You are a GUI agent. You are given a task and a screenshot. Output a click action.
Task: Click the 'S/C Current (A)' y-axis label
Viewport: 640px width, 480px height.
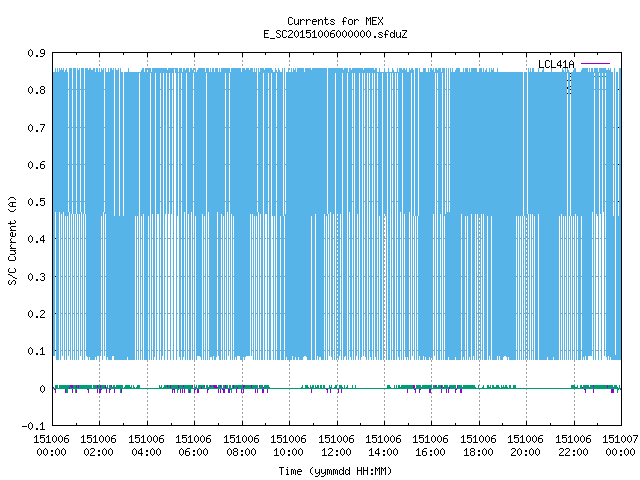pos(12,240)
